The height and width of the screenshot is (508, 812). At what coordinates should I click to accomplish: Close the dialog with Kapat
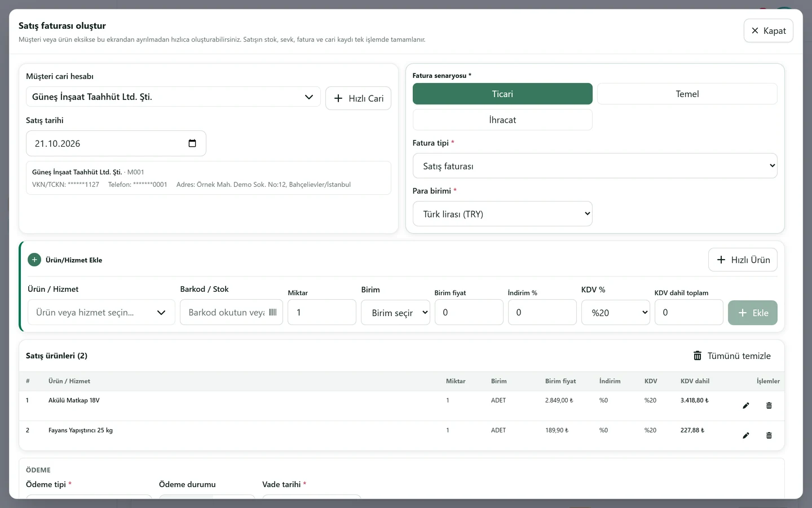[x=769, y=30]
